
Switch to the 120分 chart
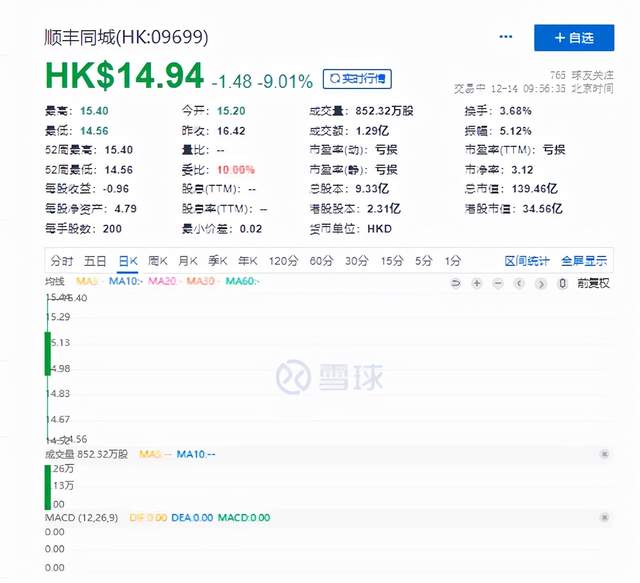coord(283,261)
